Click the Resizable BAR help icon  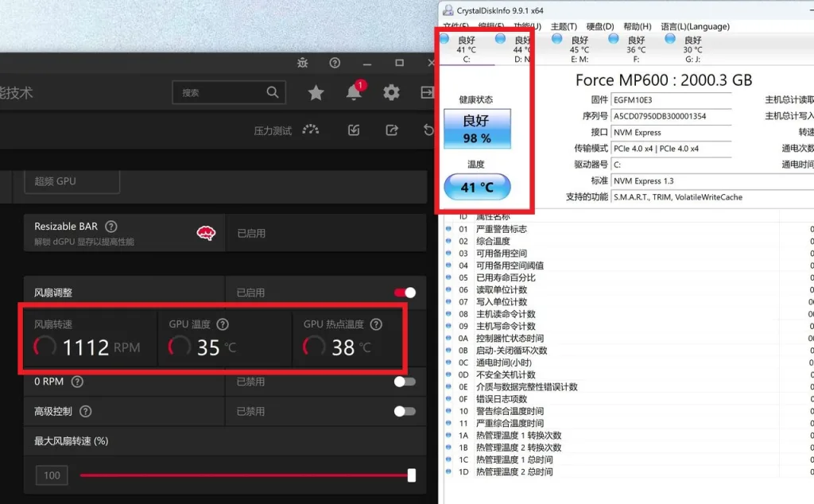click(111, 227)
